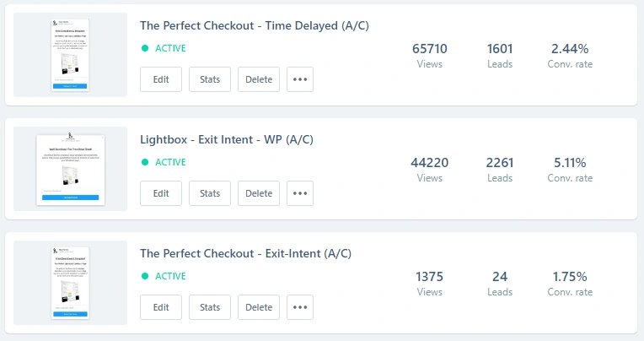Open the Time Delayed campaign preview thumbnail
This screenshot has width=644, height=341.
pos(71,55)
